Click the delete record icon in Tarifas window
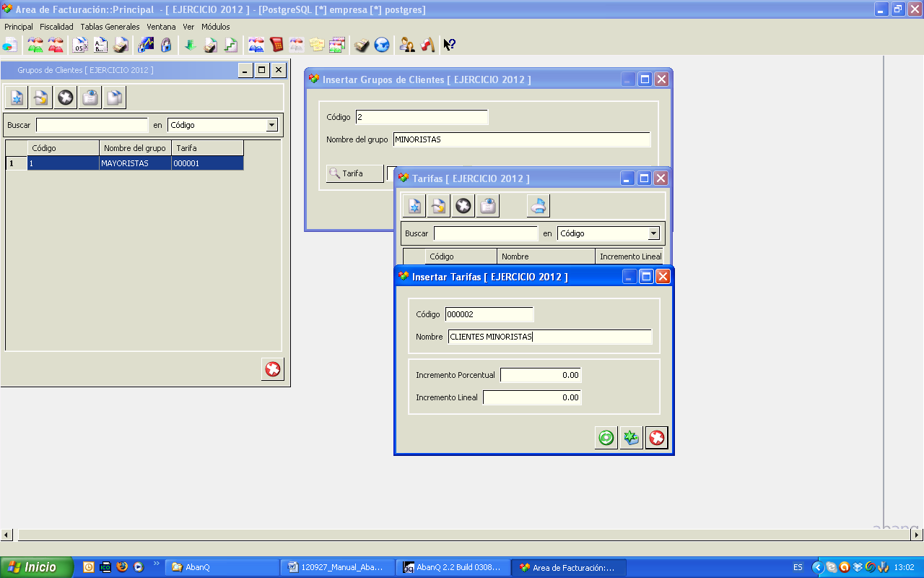This screenshot has height=578, width=924. [463, 206]
